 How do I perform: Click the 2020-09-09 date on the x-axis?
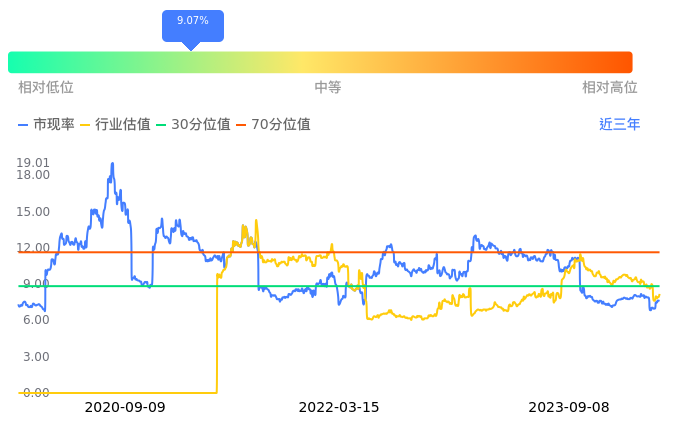(125, 408)
